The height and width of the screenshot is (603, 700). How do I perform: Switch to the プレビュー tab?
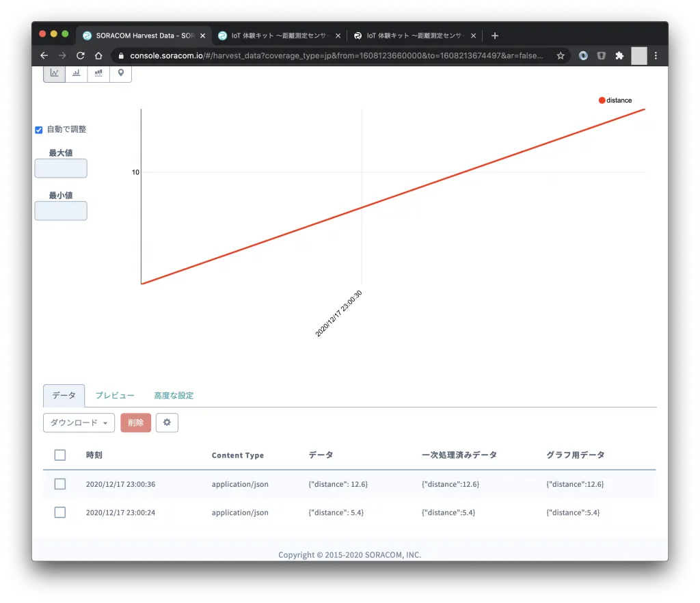click(115, 395)
